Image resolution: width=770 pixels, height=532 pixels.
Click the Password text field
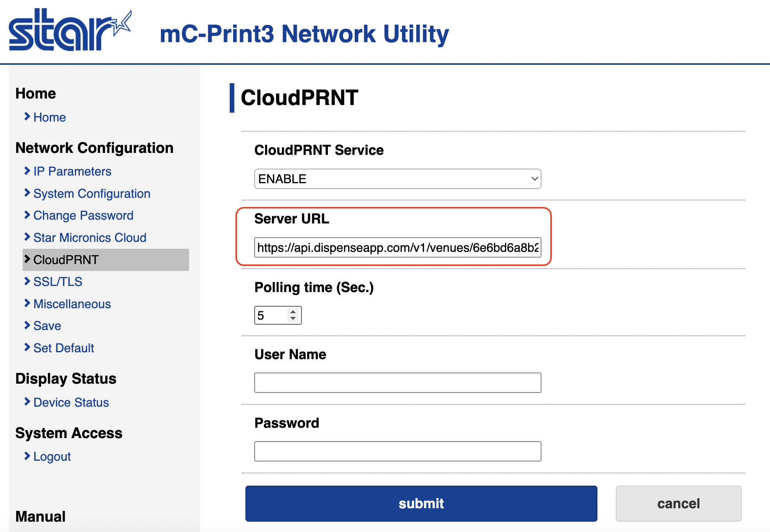point(397,451)
